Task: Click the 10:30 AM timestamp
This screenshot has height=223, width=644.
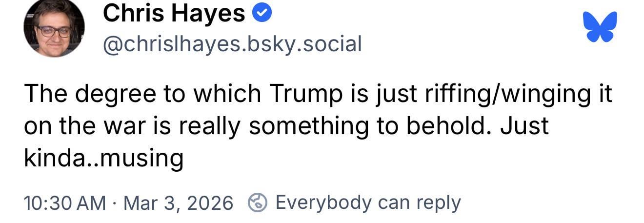Action: [64, 203]
